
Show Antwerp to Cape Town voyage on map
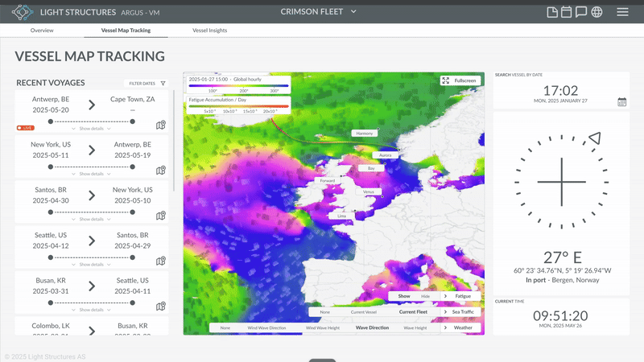click(161, 125)
